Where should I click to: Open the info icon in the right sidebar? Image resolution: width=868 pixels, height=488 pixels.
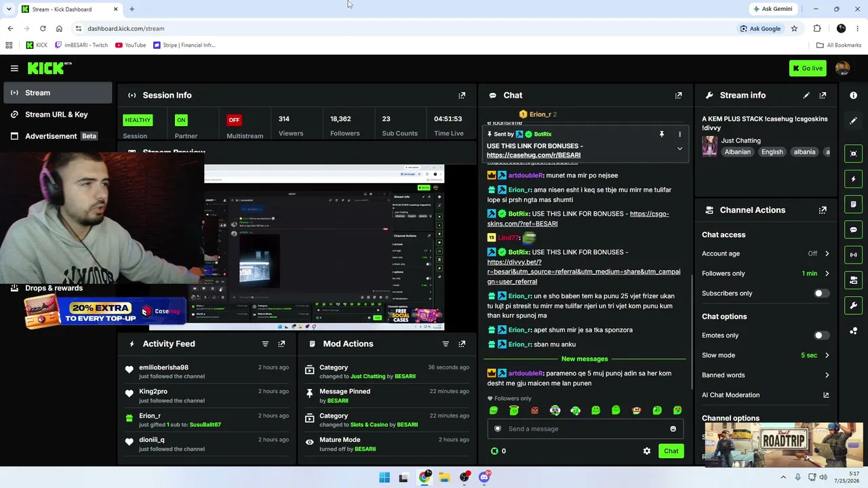853,96
